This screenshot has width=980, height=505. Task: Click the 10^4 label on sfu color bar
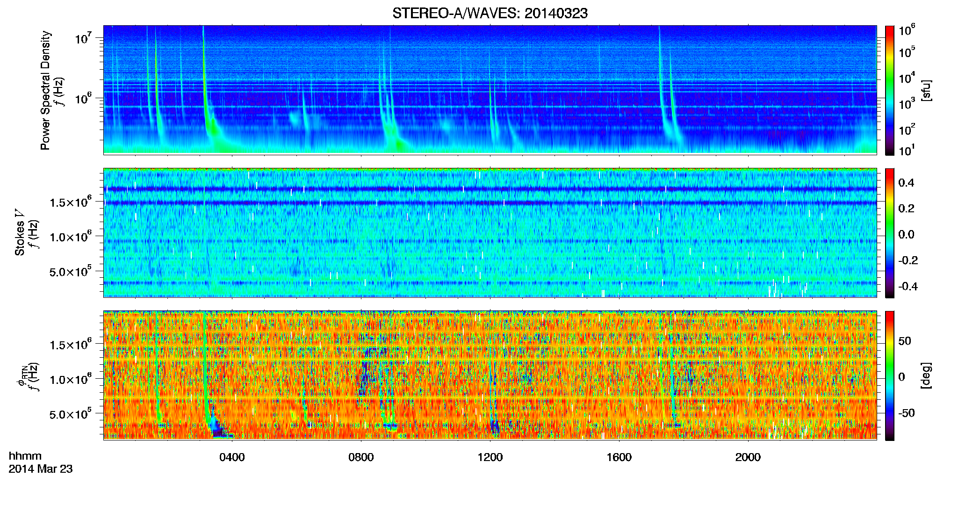click(907, 78)
